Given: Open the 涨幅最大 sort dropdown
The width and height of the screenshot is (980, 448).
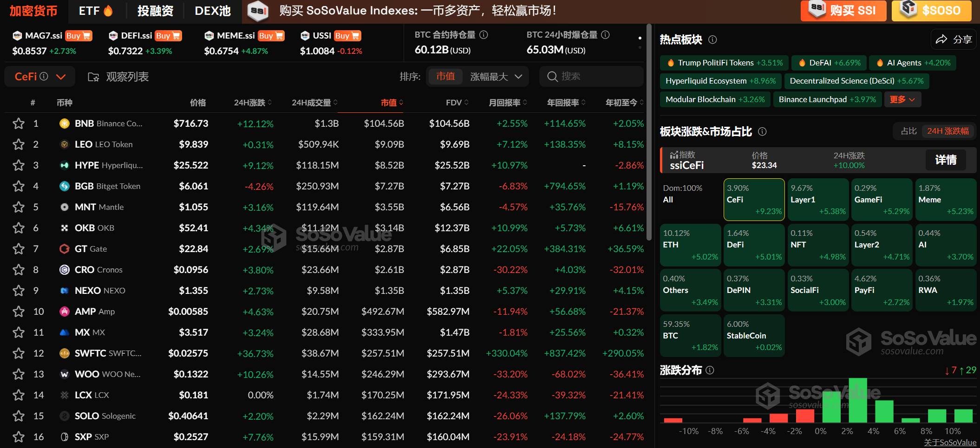Looking at the screenshot, I should [496, 77].
